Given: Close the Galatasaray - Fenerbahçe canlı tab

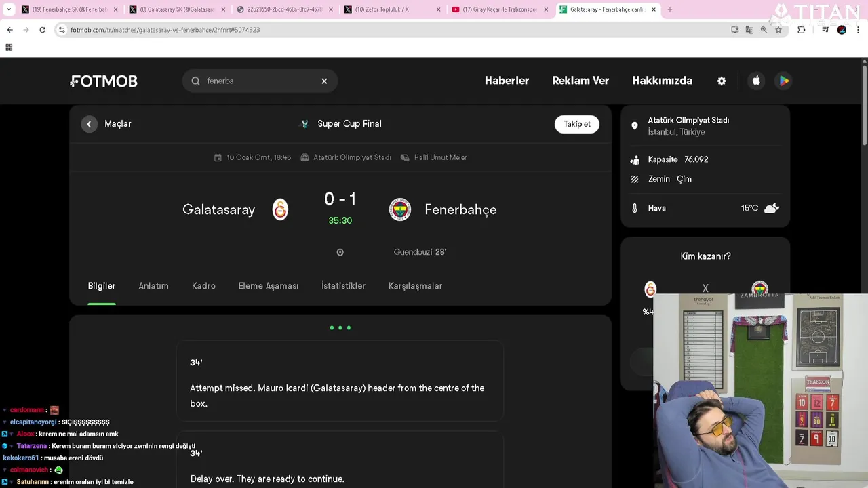Looking at the screenshot, I should pos(654,9).
